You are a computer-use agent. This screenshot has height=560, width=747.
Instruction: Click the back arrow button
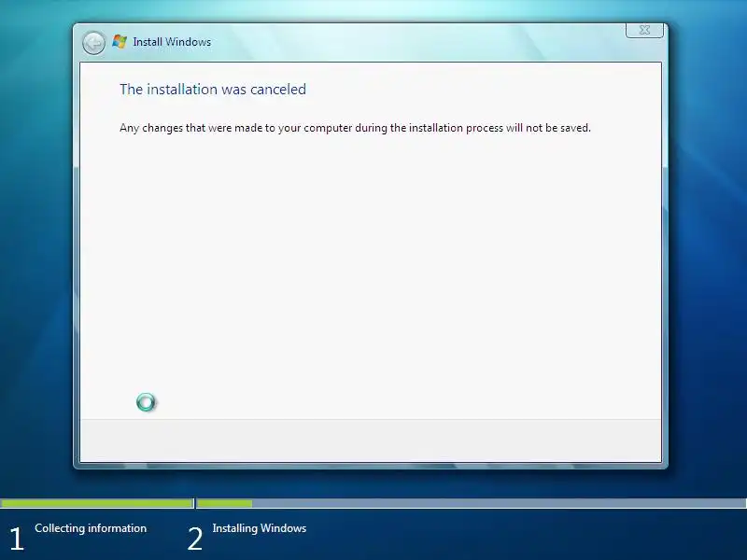click(x=94, y=43)
